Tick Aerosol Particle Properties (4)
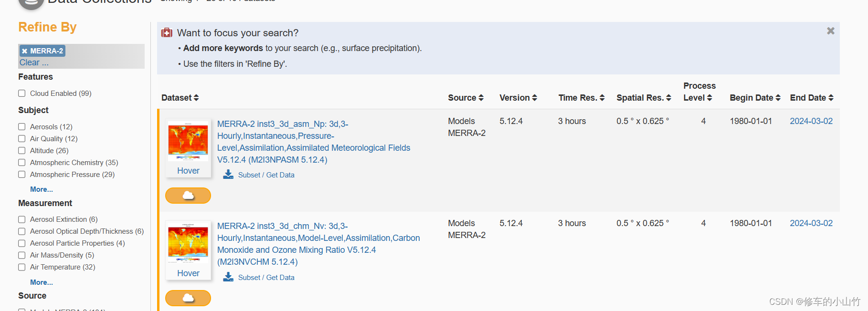The width and height of the screenshot is (868, 311). [x=21, y=243]
